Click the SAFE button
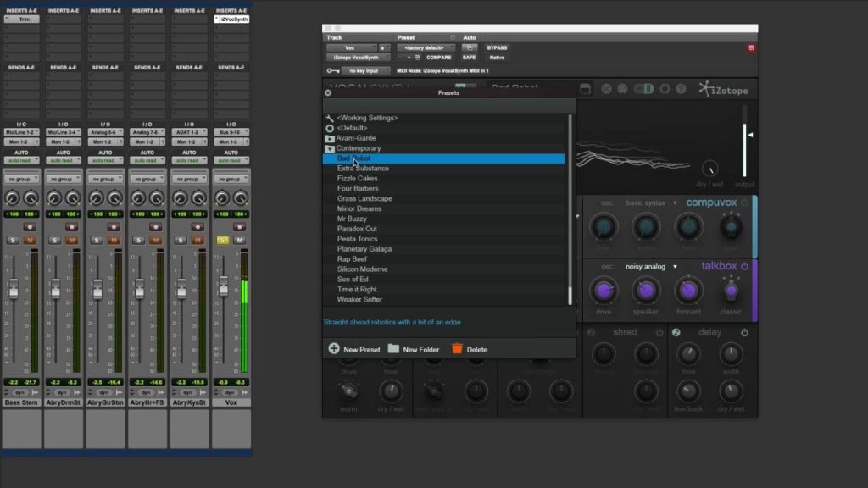This screenshot has width=868, height=488. point(469,58)
